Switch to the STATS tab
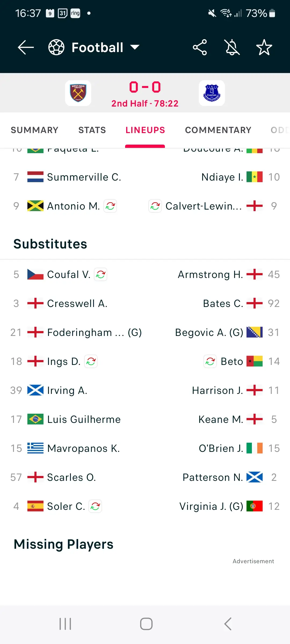Screen dimensions: 290x644 (x=92, y=130)
